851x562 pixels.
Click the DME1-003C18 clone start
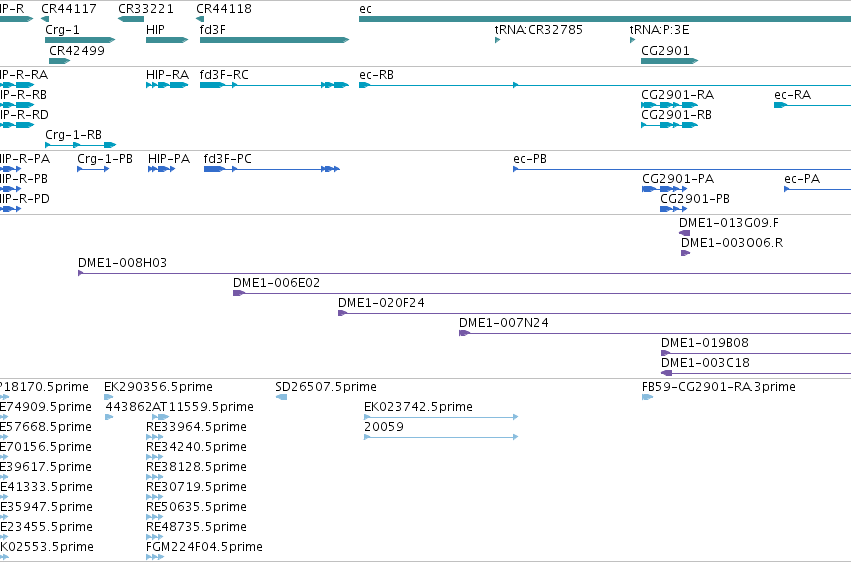pos(666,373)
